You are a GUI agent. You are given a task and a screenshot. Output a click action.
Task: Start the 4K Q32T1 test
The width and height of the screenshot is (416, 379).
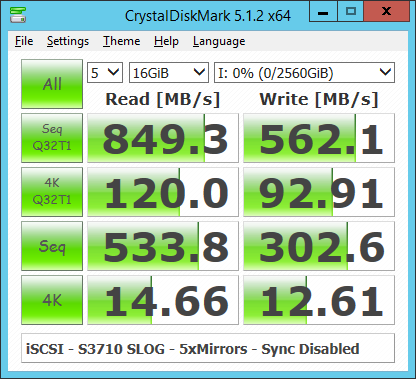pyautogui.click(x=52, y=192)
